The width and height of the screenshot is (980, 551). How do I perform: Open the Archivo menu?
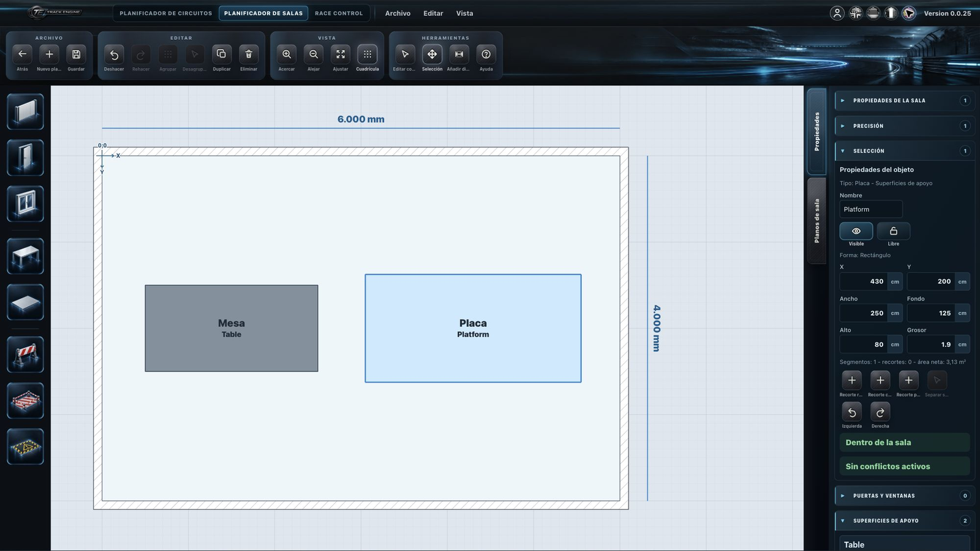398,13
